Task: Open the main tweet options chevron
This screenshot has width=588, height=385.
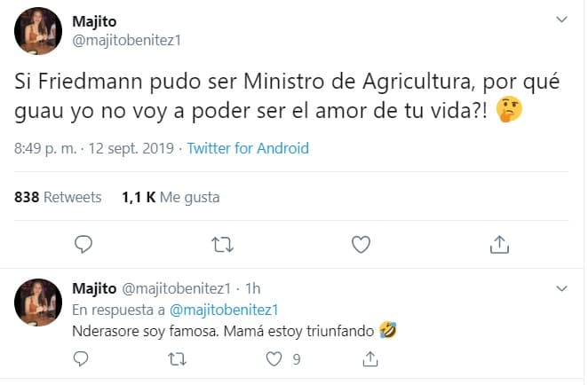Action: point(561,20)
